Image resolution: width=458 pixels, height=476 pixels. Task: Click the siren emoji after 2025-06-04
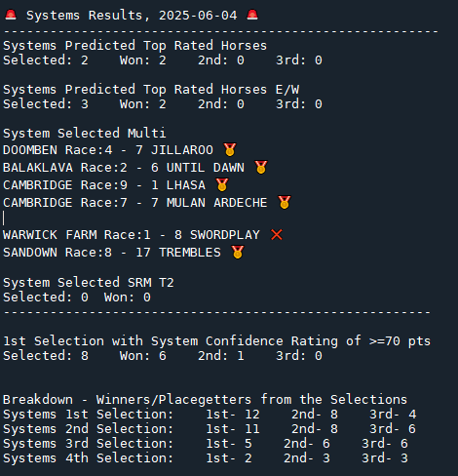(252, 16)
